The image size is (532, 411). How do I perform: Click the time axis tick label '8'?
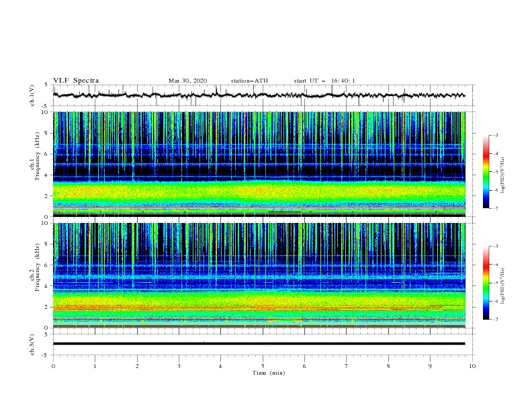388,366
